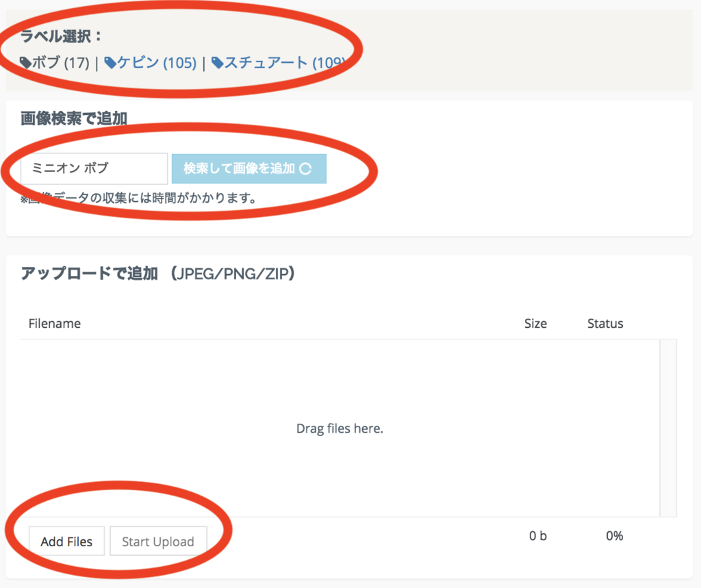Click the 検索して画像を追加 button
Screen dimensions: 701x588
tap(249, 168)
